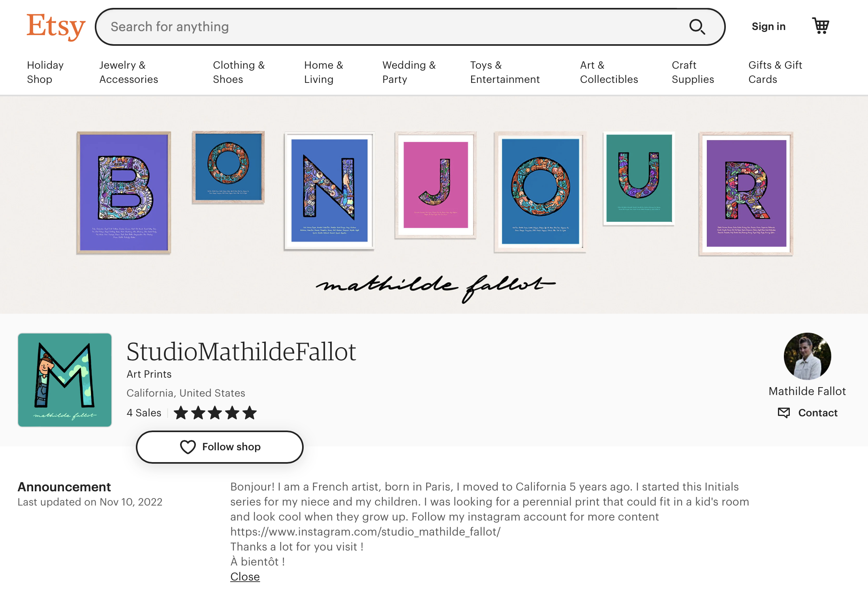Focus the Search for anything field
Screen dimensions: 868x603
(395, 27)
